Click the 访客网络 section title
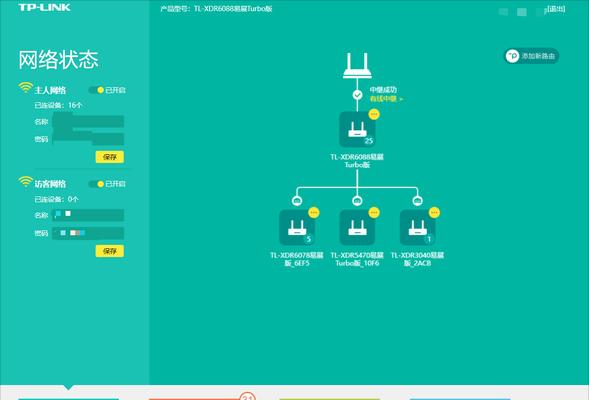589x400 pixels. [x=50, y=184]
